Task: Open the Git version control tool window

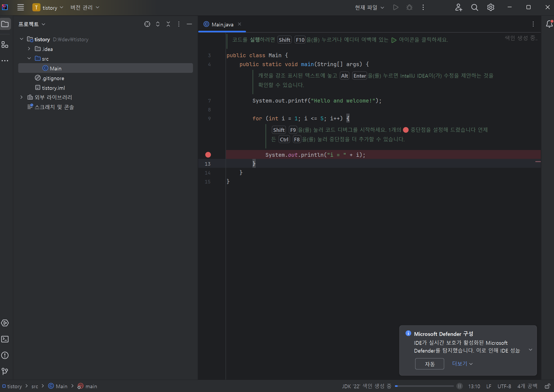Action: [x=5, y=371]
